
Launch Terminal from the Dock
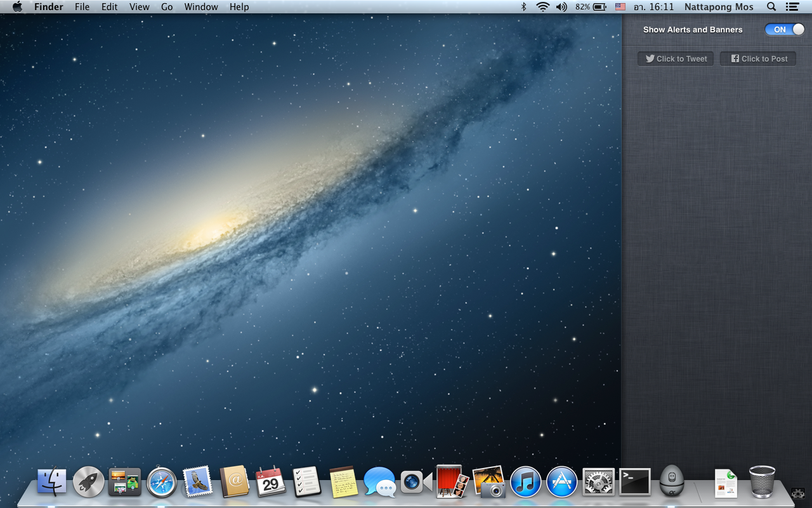click(635, 482)
